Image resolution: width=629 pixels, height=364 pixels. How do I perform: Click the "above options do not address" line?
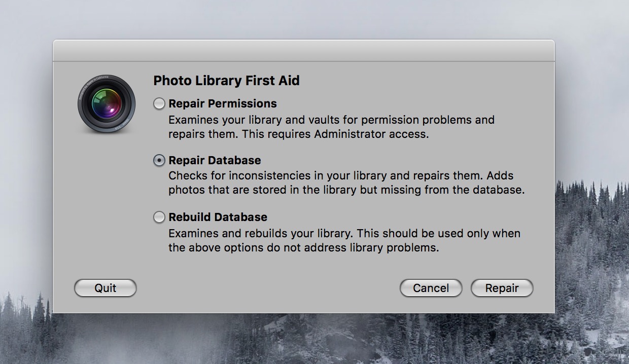pos(303,248)
